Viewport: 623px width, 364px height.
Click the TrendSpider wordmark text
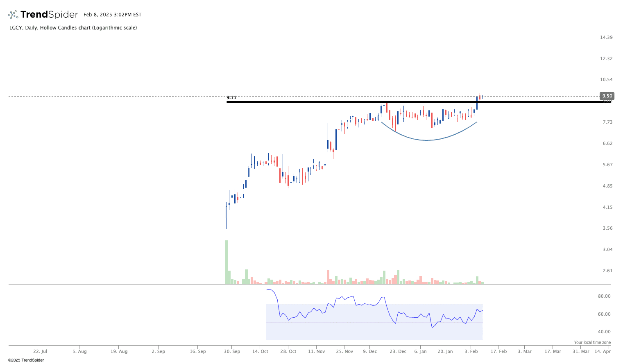tap(49, 15)
